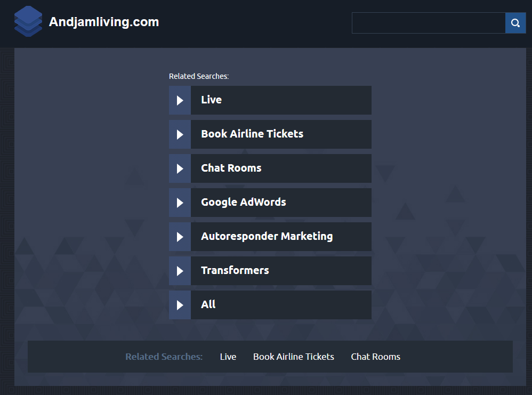Focus the search input field
The width and height of the screenshot is (532, 395).
tap(429, 23)
